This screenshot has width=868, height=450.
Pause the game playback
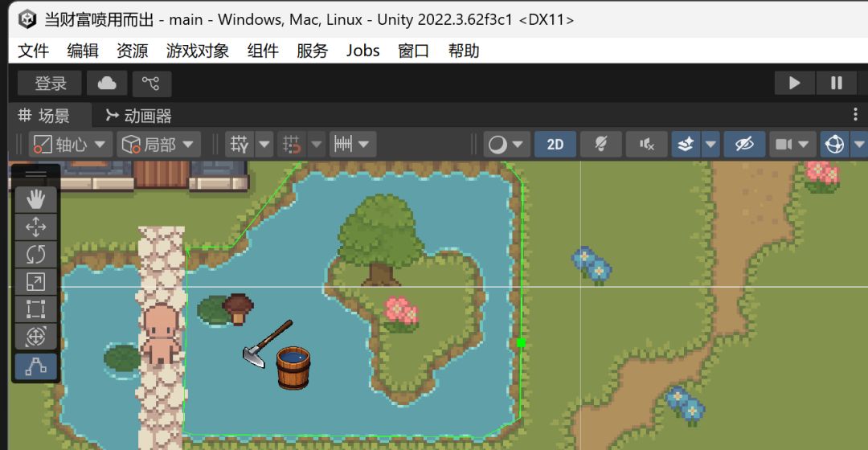pyautogui.click(x=836, y=83)
